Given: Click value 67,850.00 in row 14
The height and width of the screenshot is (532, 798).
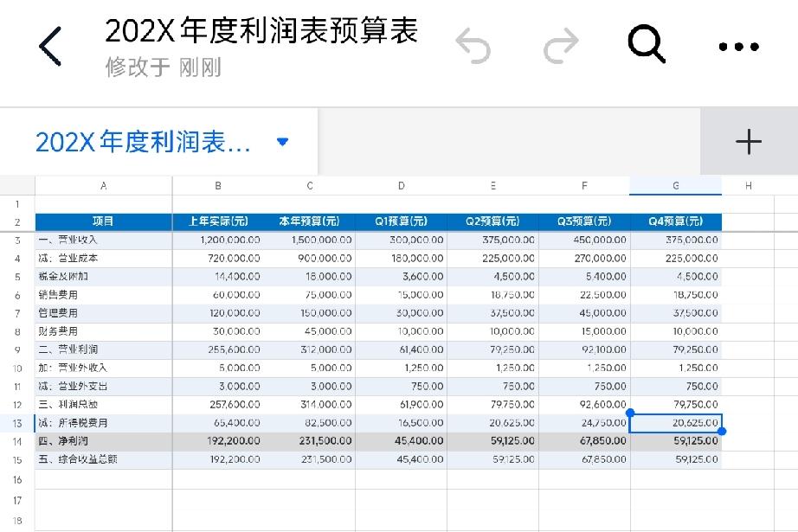Looking at the screenshot, I should tap(603, 441).
